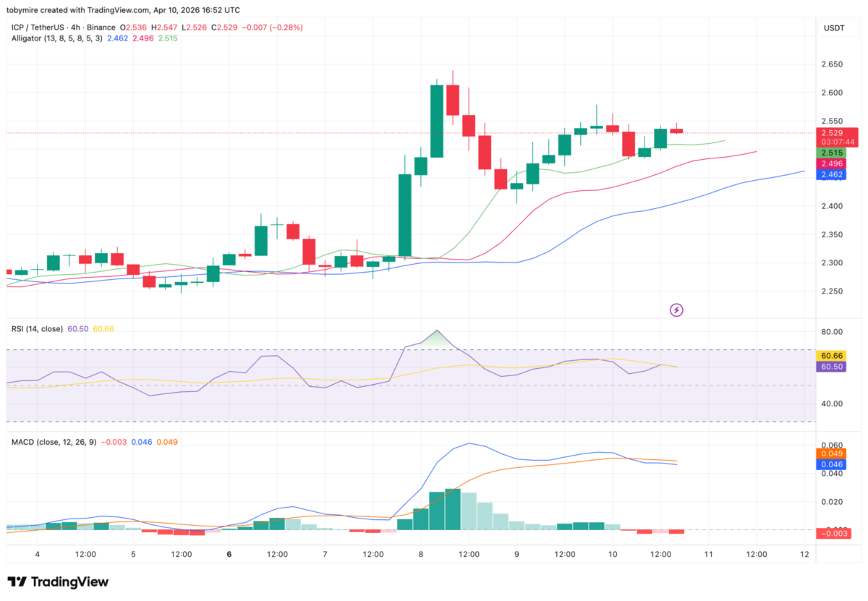The height and width of the screenshot is (601, 868).
Task: Select the MACD (close, 12, 26, 9) legend
Action: 52,442
